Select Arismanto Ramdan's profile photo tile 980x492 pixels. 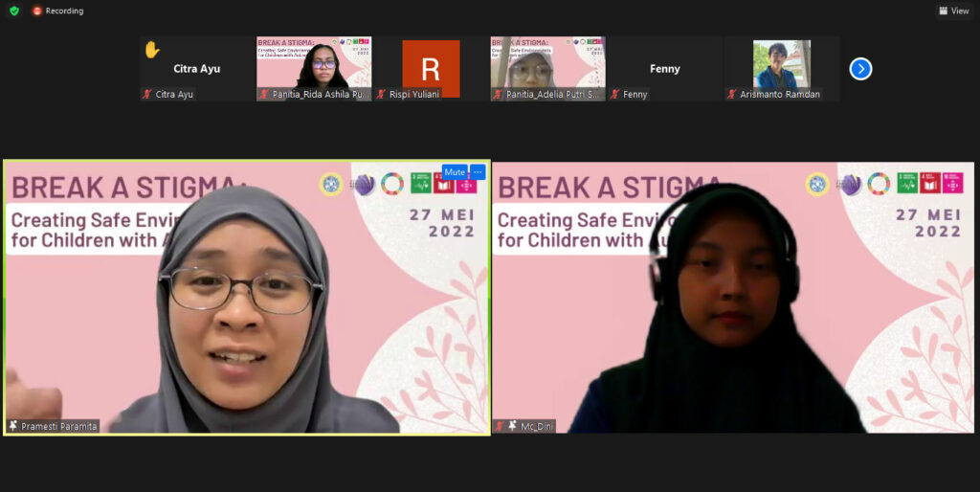[x=781, y=64]
